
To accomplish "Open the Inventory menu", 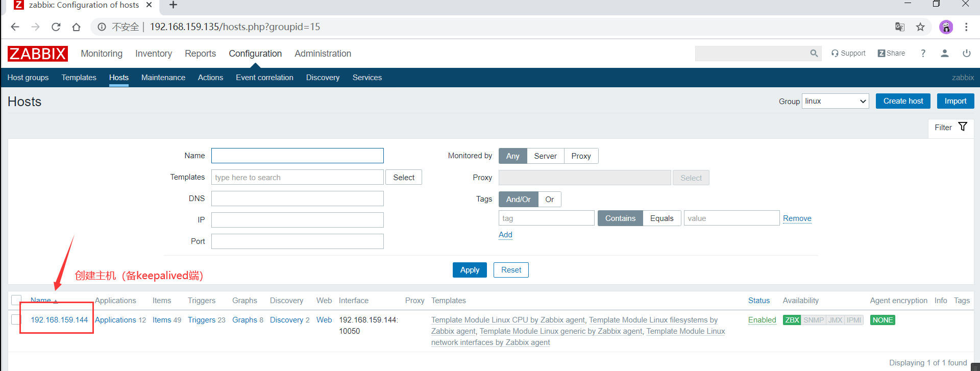I will click(x=154, y=54).
